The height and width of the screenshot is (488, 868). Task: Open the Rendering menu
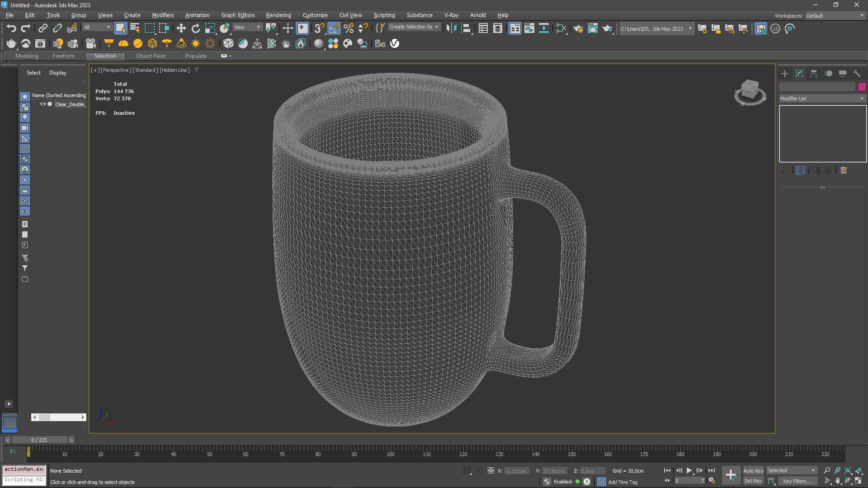(x=278, y=15)
